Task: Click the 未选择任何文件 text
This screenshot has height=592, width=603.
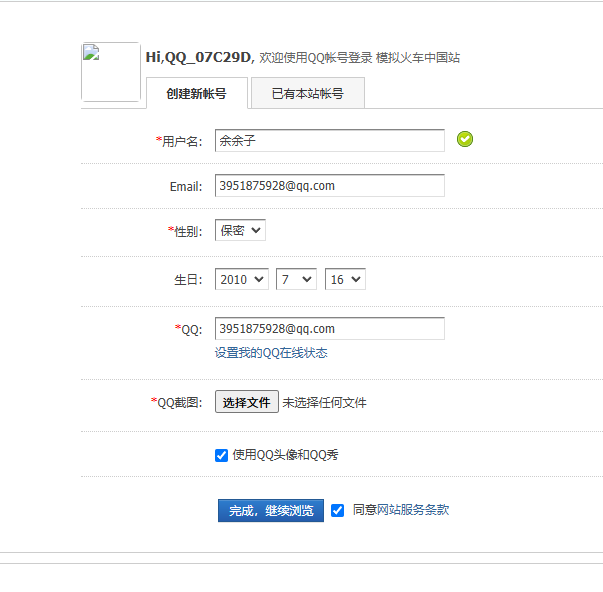Action: pos(325,403)
